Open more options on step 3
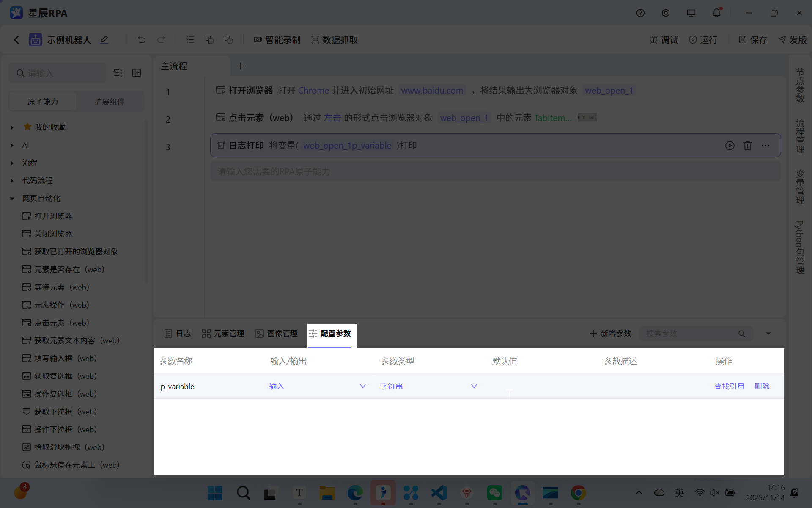The width and height of the screenshot is (812, 508). click(x=765, y=145)
